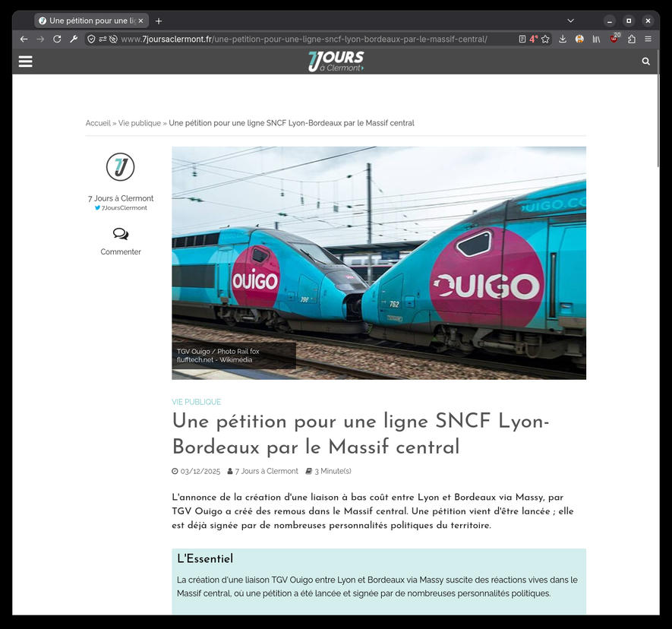Open the Vie publique breadcrumb link
The height and width of the screenshot is (629, 672).
[x=139, y=123]
